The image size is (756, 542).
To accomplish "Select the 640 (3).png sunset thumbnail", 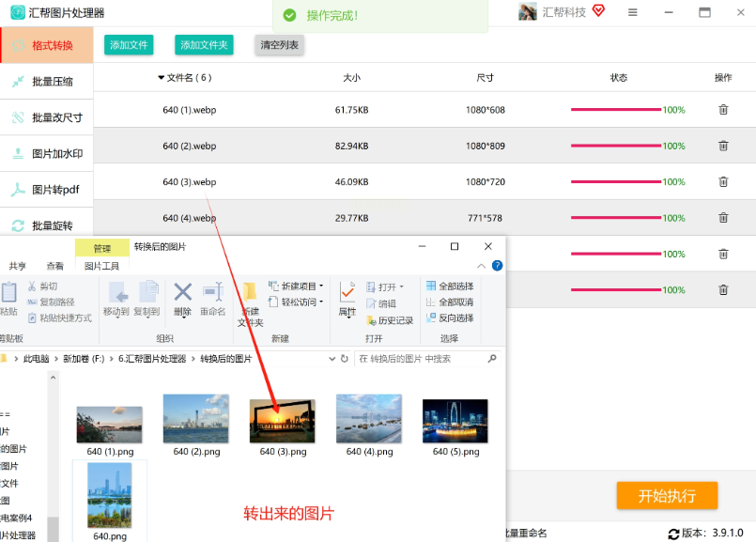I will pyautogui.click(x=283, y=421).
